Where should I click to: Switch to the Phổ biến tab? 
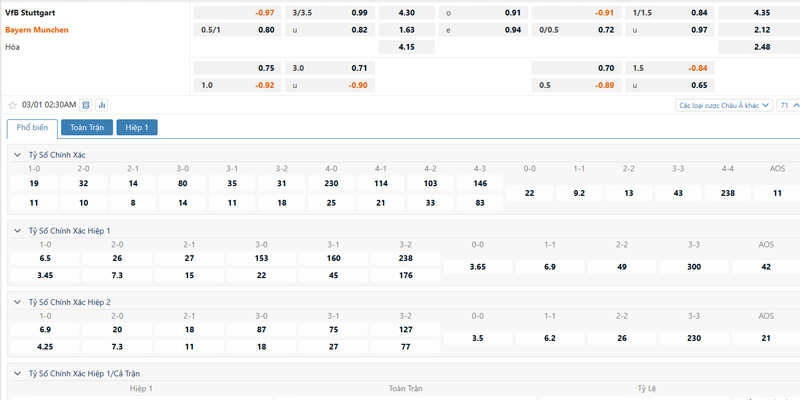click(32, 128)
